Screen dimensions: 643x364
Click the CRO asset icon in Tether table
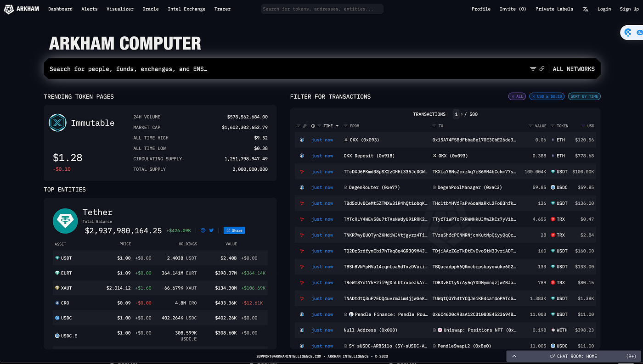(x=57, y=303)
